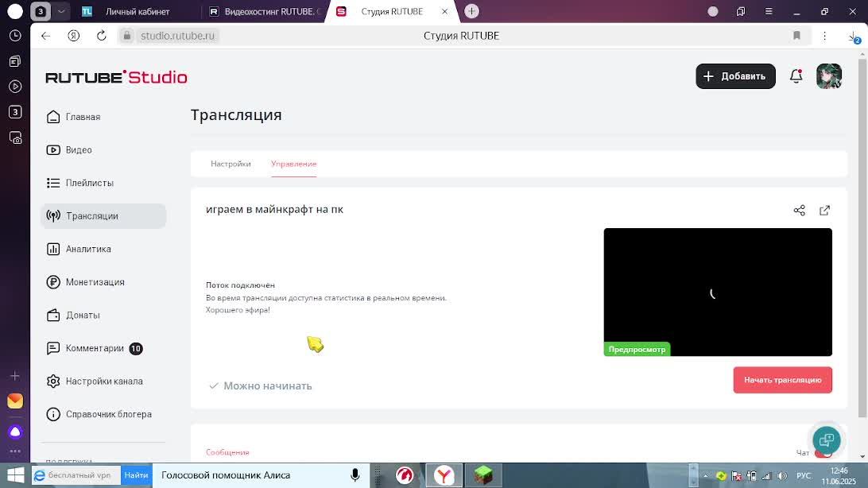Click the volume icon in tray

782,476
